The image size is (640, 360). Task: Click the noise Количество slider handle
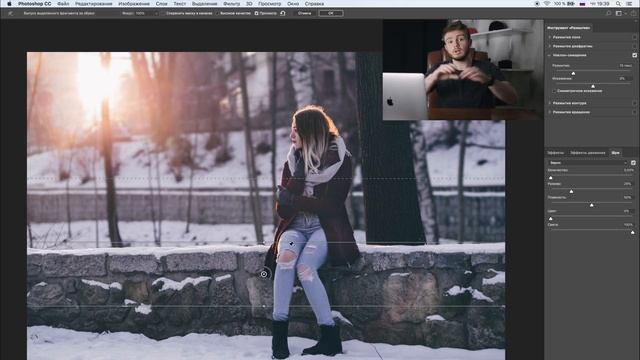tap(551, 178)
